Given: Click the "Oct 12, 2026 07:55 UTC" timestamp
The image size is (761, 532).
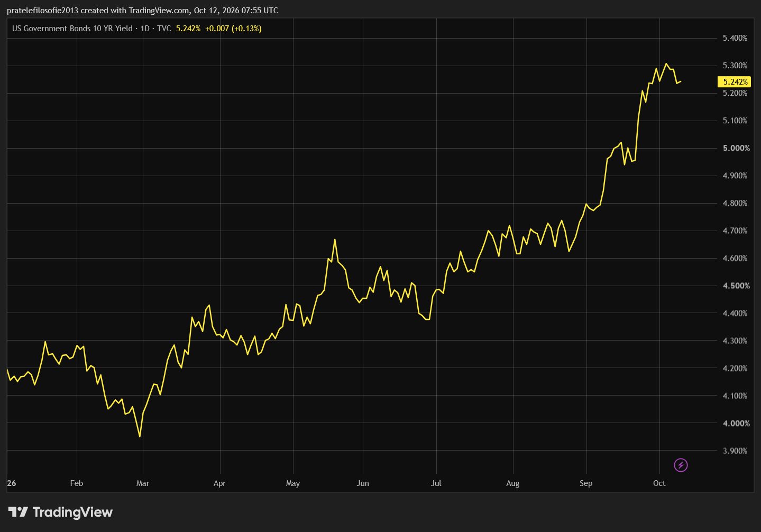Looking at the screenshot, I should click(x=236, y=11).
